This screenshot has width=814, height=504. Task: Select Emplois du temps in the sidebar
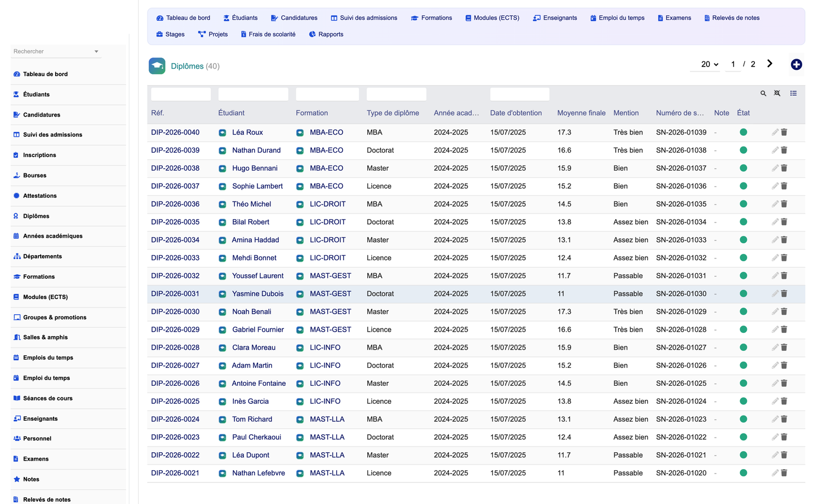[x=68, y=358]
